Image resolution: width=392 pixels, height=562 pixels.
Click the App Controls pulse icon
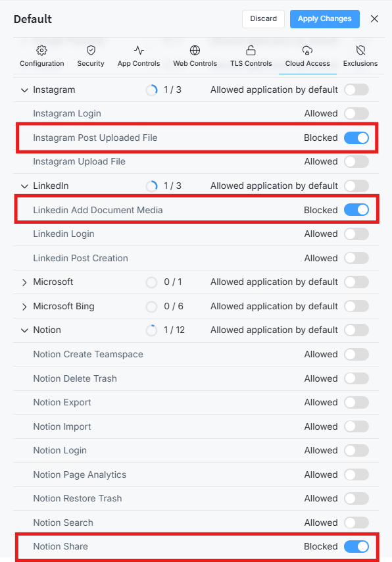[x=139, y=51]
